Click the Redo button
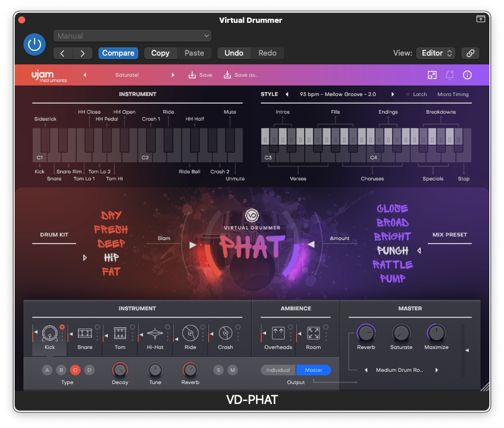 [x=267, y=53]
